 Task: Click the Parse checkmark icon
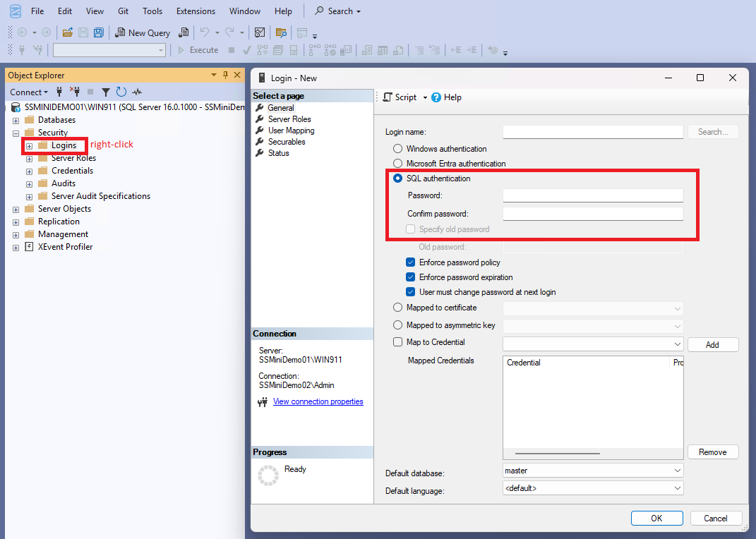pos(247,49)
